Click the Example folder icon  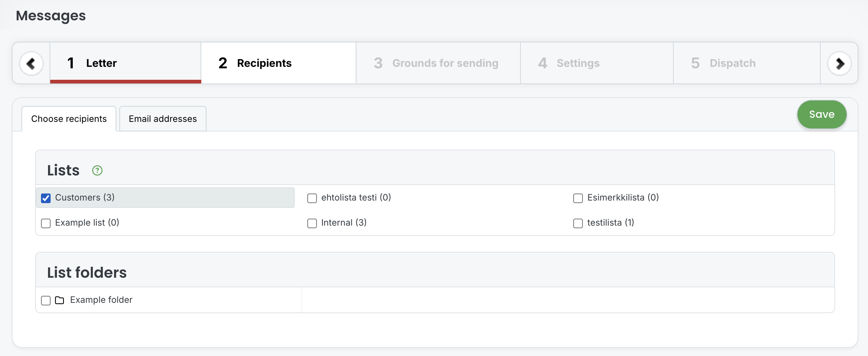click(59, 300)
